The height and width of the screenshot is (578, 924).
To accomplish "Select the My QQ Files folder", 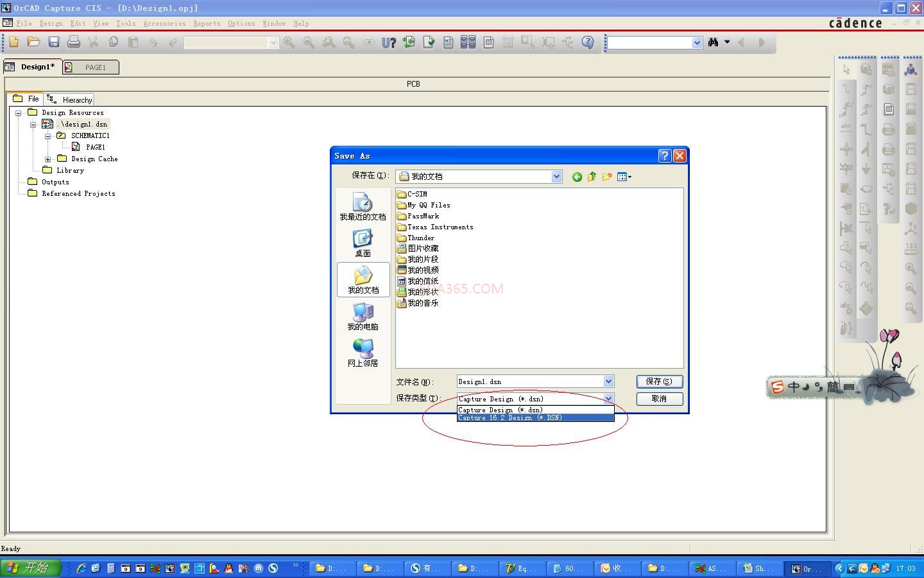I will pos(424,206).
